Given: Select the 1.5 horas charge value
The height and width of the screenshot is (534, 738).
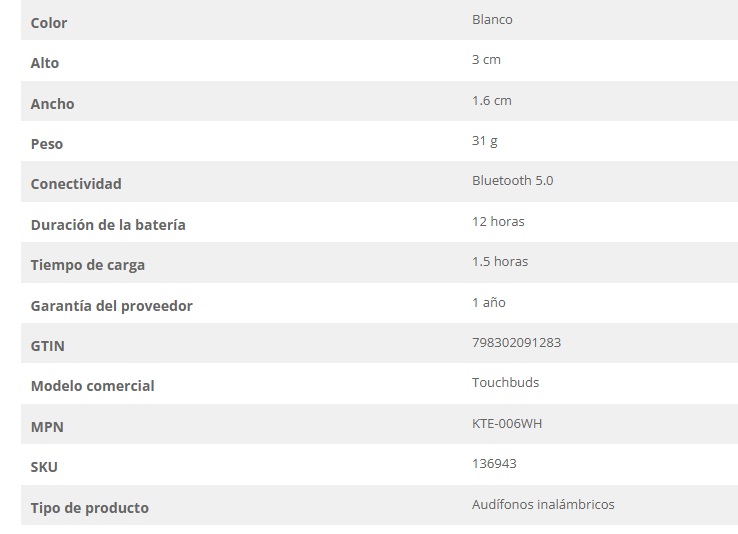Looking at the screenshot, I should pyautogui.click(x=500, y=262).
